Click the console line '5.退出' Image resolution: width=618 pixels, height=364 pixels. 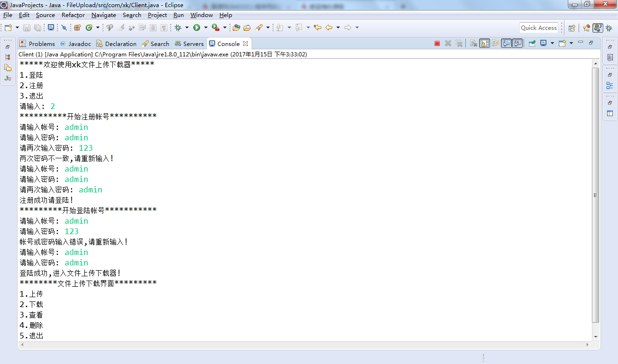click(x=31, y=336)
